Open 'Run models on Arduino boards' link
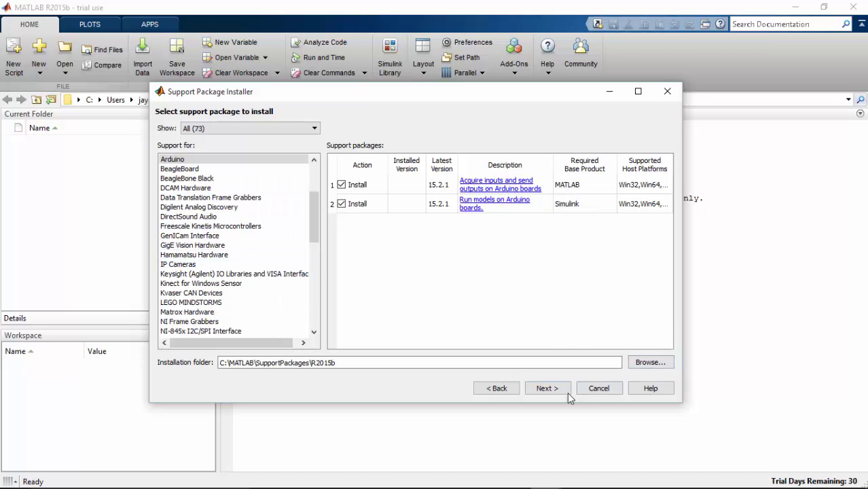868x489 pixels. point(494,204)
